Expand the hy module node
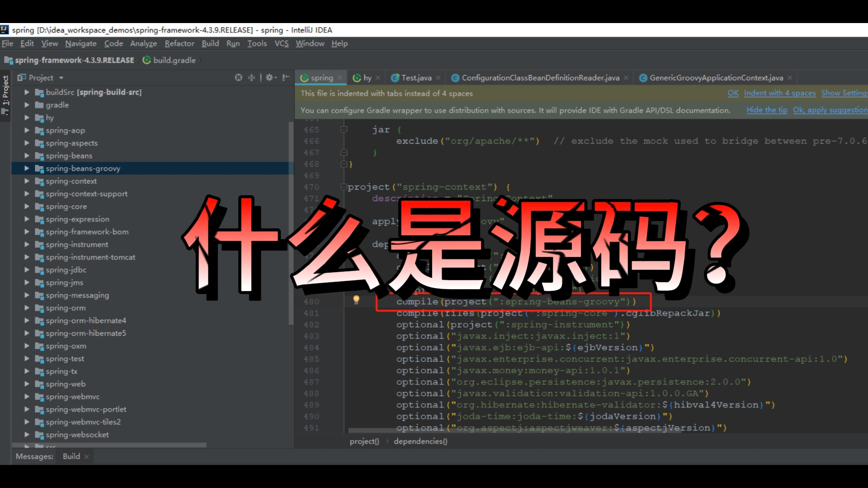Viewport: 868px width, 488px height. (x=27, y=117)
